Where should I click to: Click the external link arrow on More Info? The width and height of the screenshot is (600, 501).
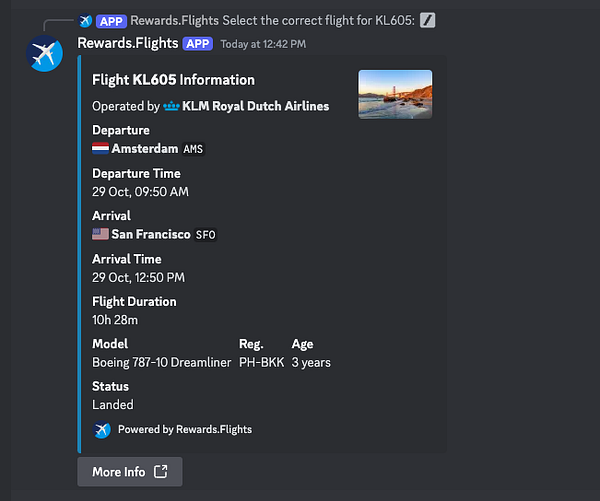click(161, 472)
